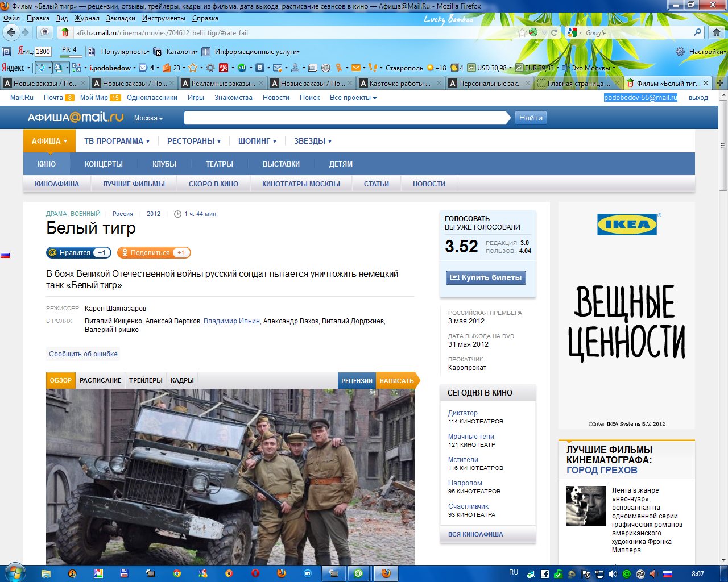Viewport: 728px width, 582px height.
Task: Click the StumbleUpon icon in the toolbar
Action: coord(242,68)
